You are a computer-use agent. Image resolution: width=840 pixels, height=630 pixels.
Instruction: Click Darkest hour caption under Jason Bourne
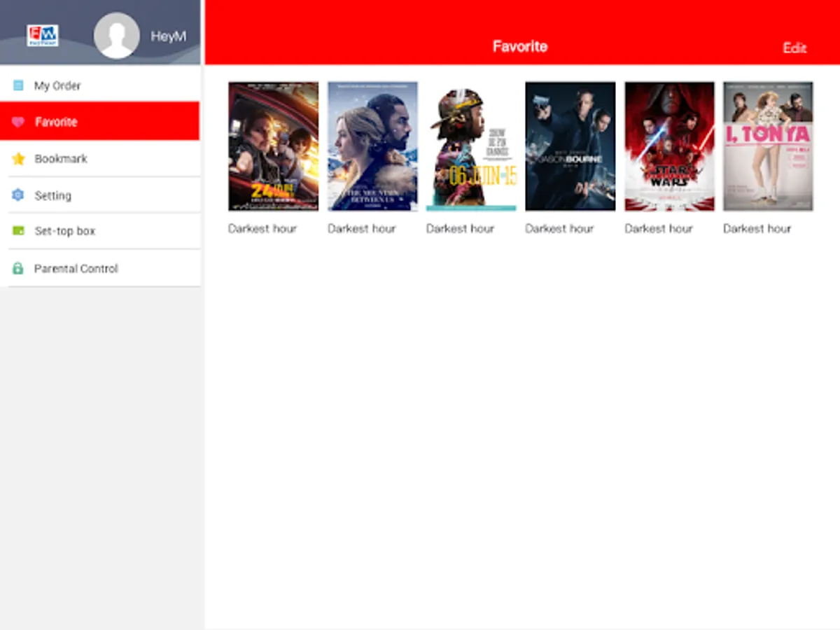point(559,228)
